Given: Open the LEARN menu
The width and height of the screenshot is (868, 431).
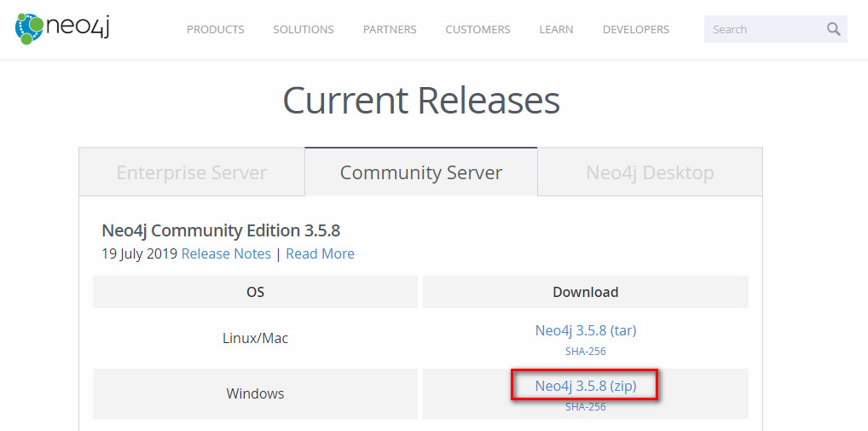Looking at the screenshot, I should pyautogui.click(x=556, y=29).
